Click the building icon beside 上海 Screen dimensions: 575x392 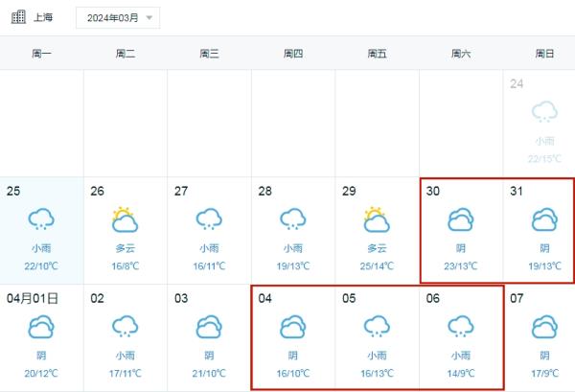click(17, 17)
